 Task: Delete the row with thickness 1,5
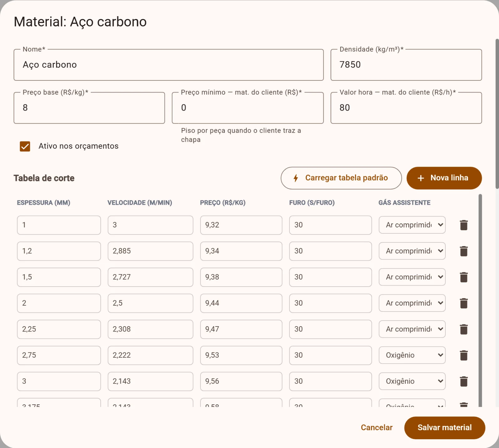(464, 277)
